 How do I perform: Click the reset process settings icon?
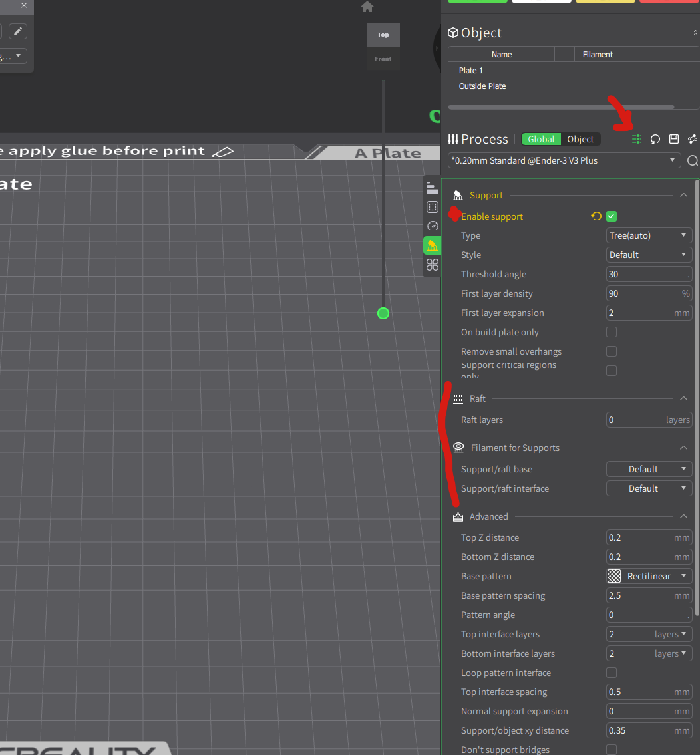(x=655, y=139)
